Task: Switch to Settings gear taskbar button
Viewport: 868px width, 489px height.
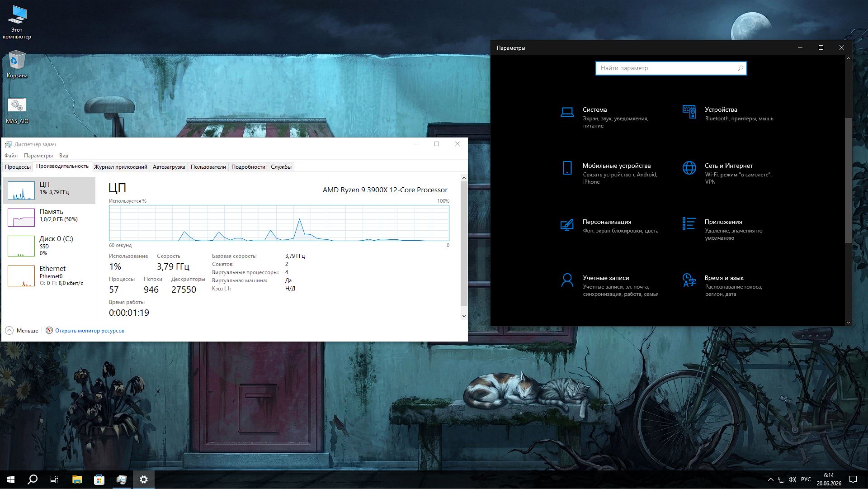Action: click(x=144, y=480)
